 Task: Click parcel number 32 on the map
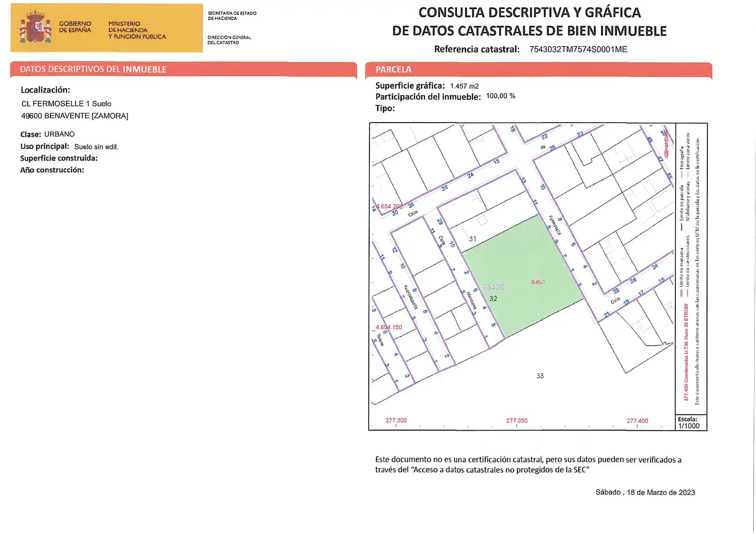(x=493, y=299)
